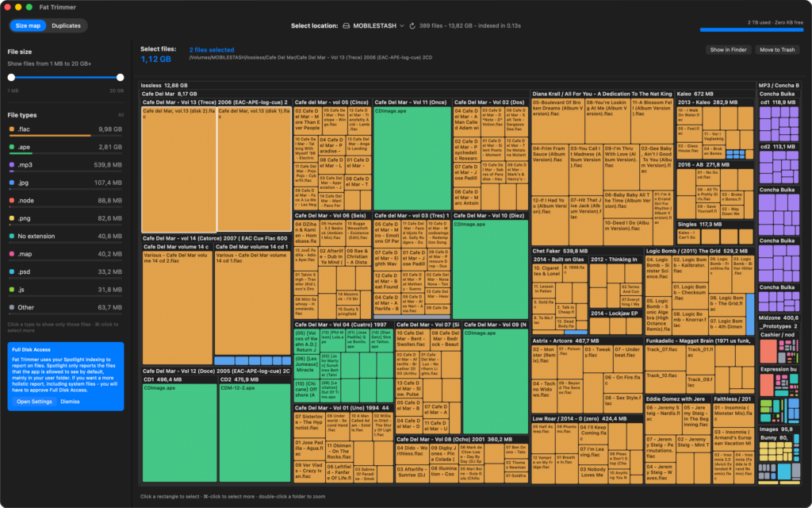
Task: Select Cafe del Mar vol.13 disk 2 flac block
Action: 178,170
